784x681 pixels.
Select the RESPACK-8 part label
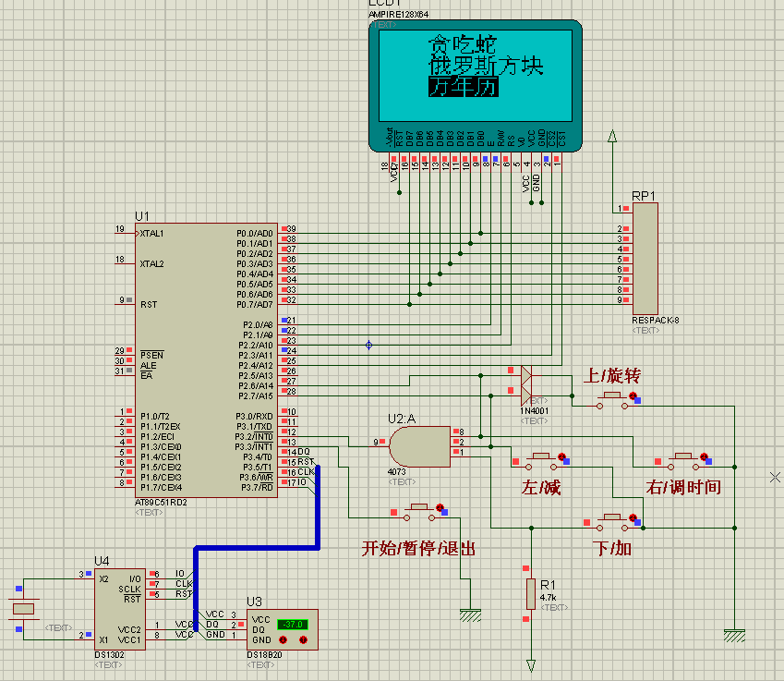coord(656,321)
